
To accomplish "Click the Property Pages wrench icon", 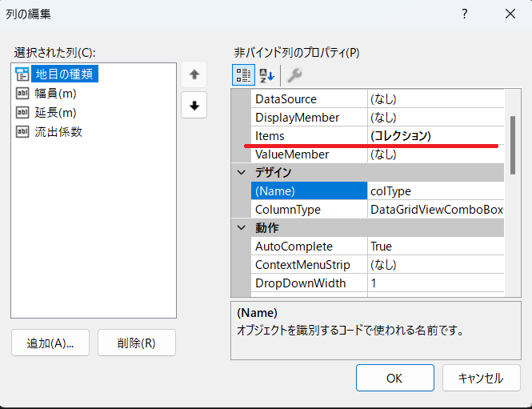I will pyautogui.click(x=294, y=75).
